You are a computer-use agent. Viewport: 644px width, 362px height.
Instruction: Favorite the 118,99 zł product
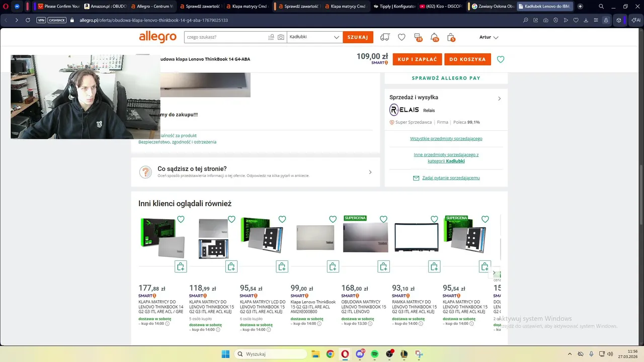pyautogui.click(x=231, y=219)
